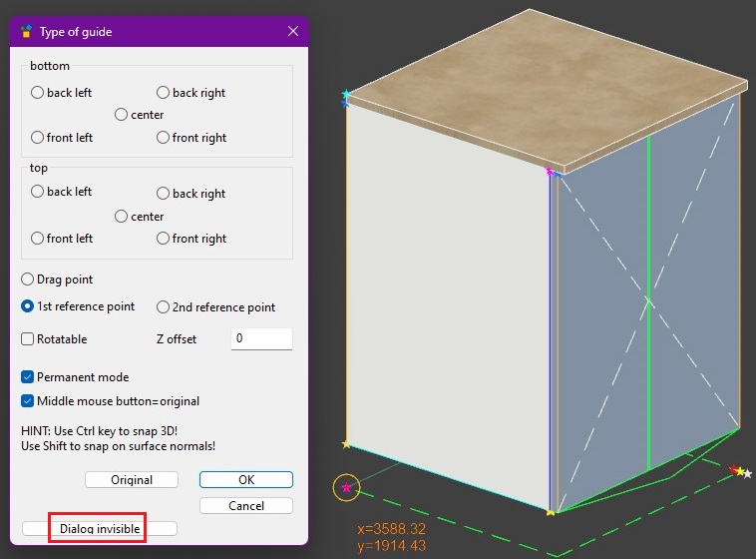Uncheck Permanent mode checkbox
This screenshot has width=756, height=559.
click(x=28, y=376)
